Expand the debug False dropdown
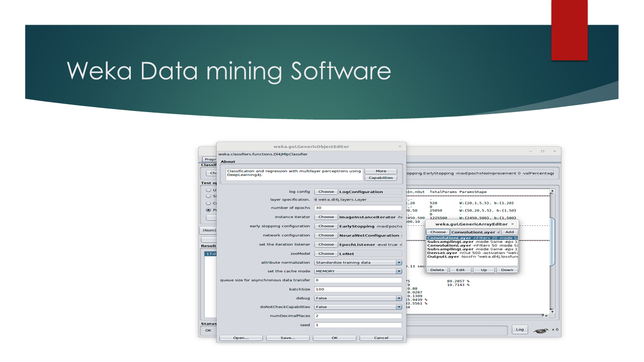The width and height of the screenshot is (644, 362). (398, 298)
